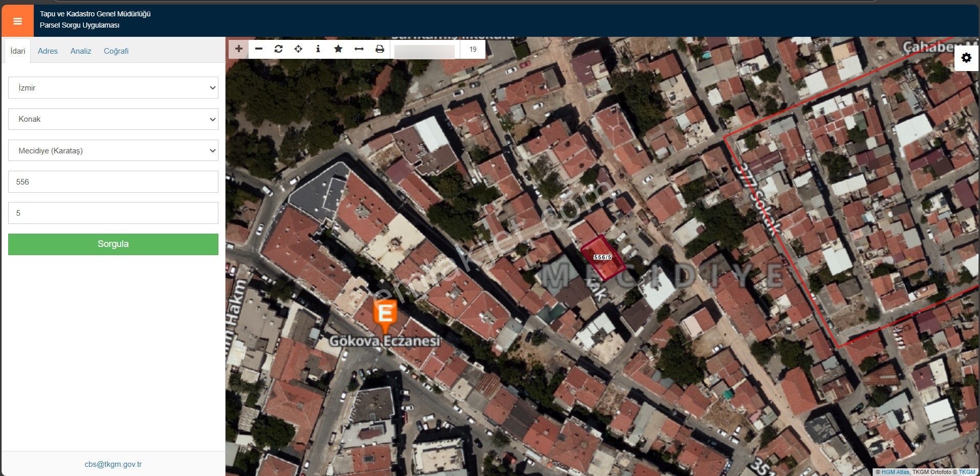Print the map with printer icon
The height and width of the screenshot is (476, 980).
(380, 49)
